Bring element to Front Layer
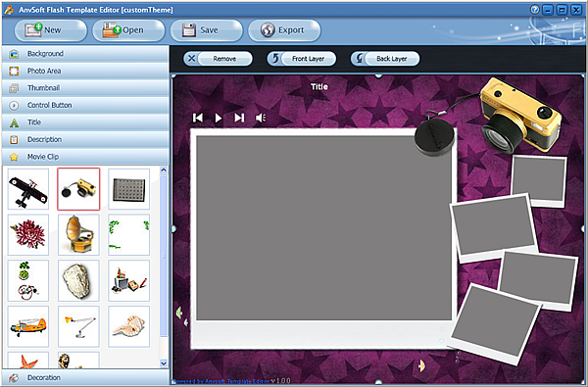Viewport: 588px width, 387px height. point(302,59)
